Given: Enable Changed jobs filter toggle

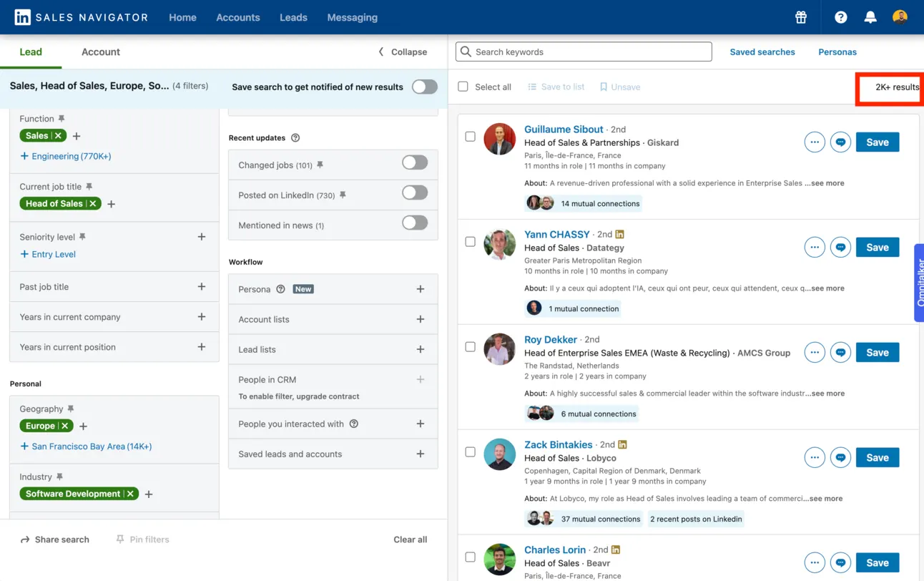Looking at the screenshot, I should coord(415,162).
